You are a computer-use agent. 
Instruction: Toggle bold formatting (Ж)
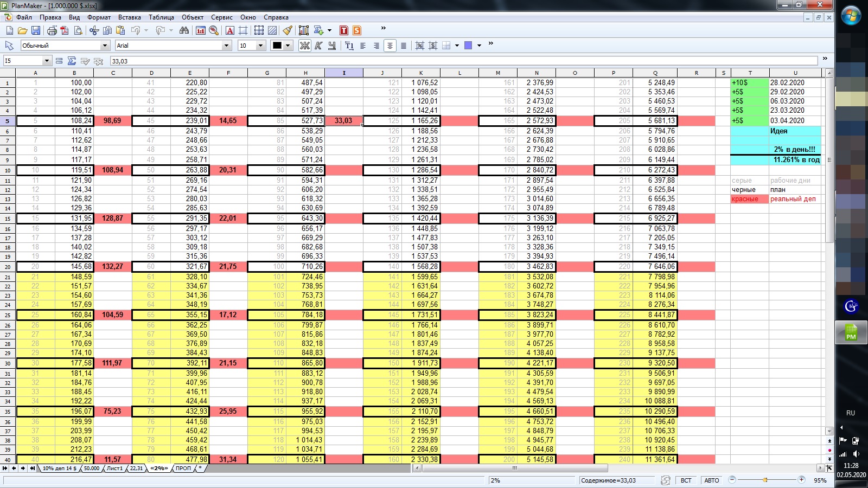(x=305, y=46)
